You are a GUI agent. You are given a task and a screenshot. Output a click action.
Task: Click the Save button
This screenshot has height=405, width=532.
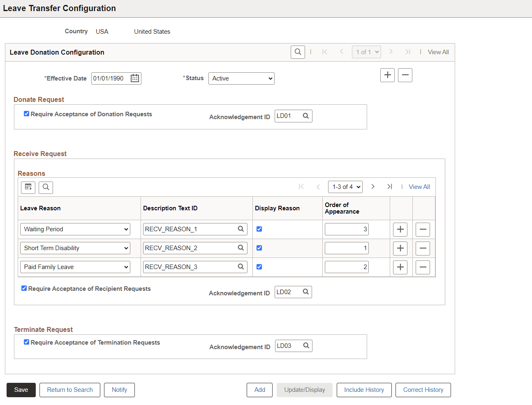(21, 390)
